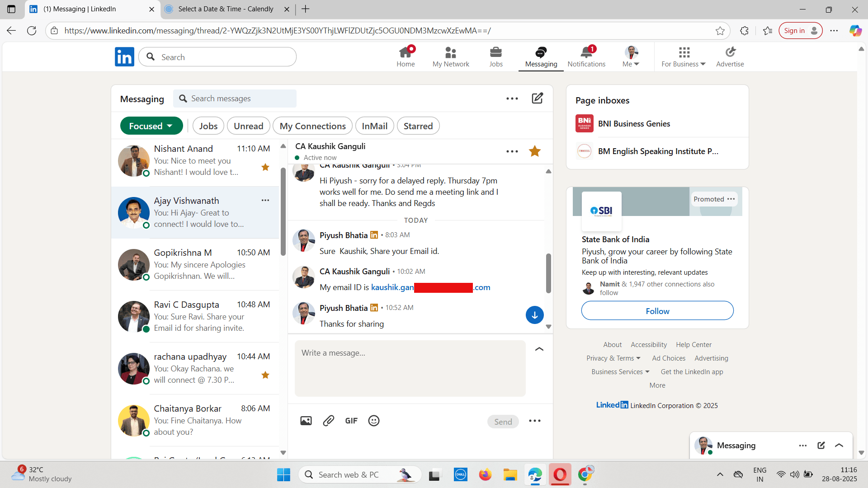Open messaging options three-dot menu beside compose
Viewport: 868px width, 488px height.
[512, 99]
